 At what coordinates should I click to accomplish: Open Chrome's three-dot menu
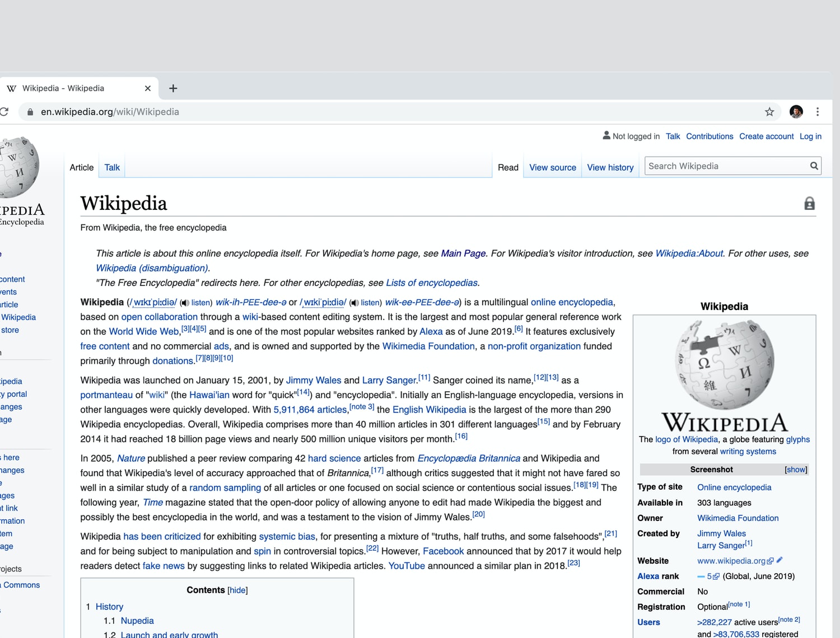(x=818, y=112)
